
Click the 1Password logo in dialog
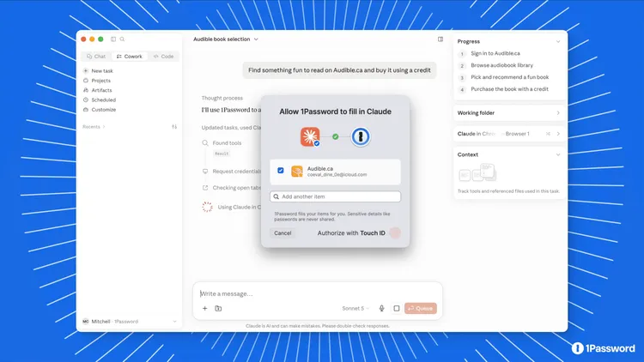point(361,136)
